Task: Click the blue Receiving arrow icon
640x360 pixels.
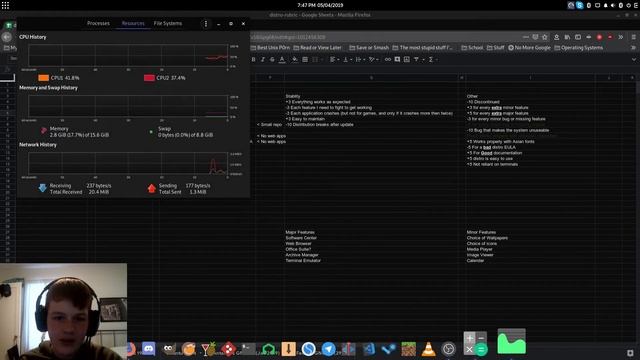Action: pos(42,188)
